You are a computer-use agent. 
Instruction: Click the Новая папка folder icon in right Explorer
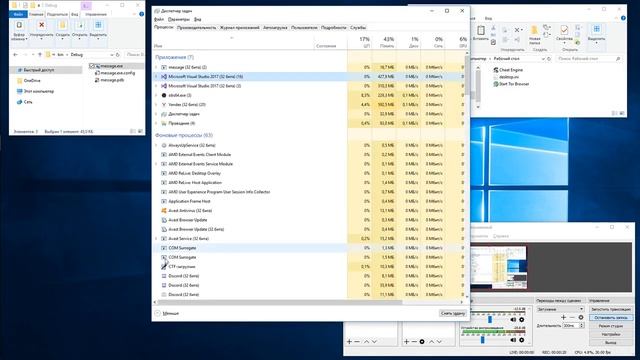(534, 30)
